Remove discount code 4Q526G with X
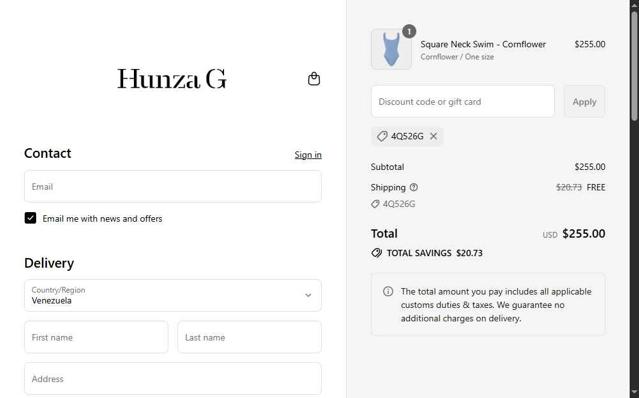Viewport: 639px width, 398px height. click(x=434, y=136)
